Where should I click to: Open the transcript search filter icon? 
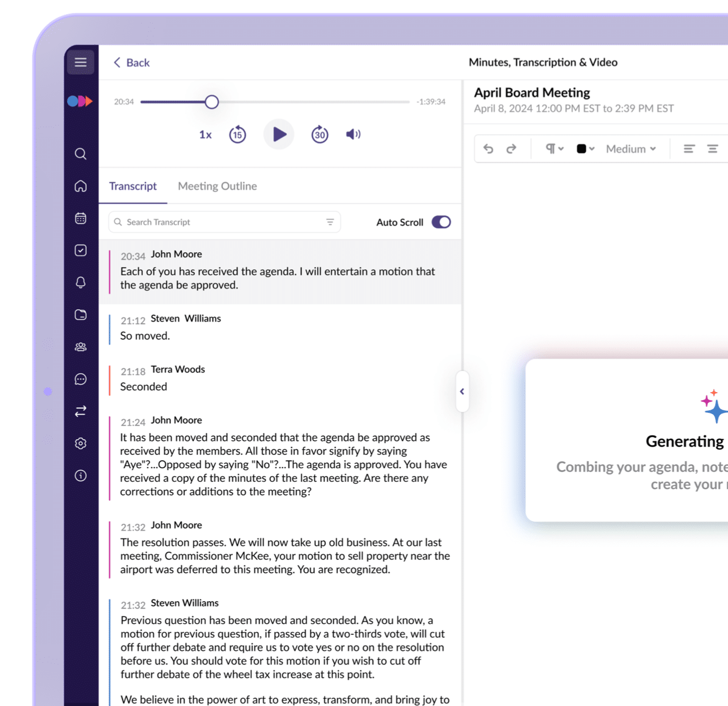tap(329, 221)
